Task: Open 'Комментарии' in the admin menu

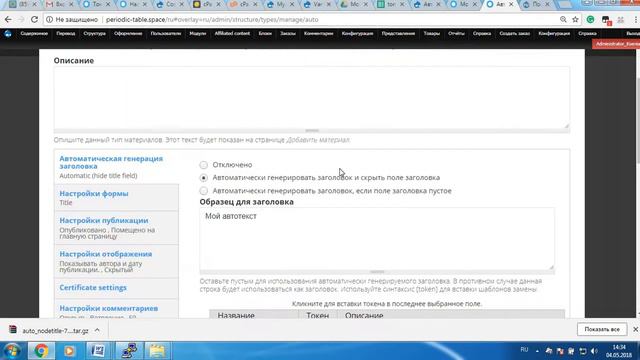Action: coord(318,33)
